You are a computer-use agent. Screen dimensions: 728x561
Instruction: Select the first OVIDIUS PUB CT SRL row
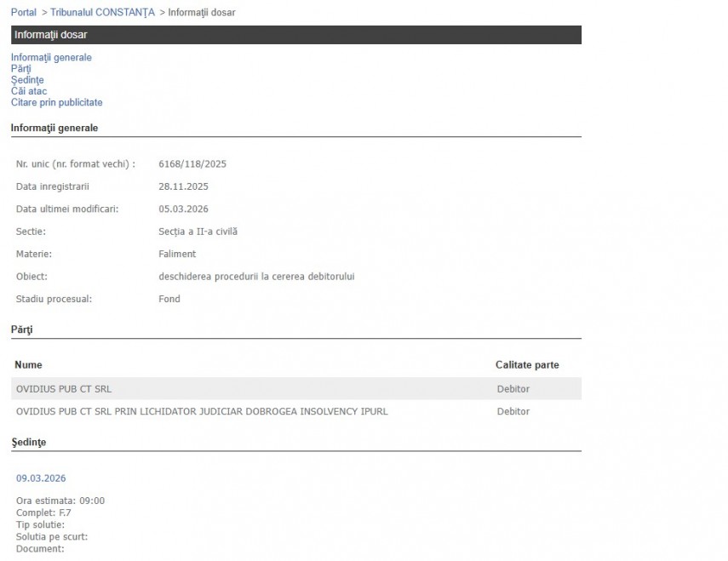coord(64,389)
